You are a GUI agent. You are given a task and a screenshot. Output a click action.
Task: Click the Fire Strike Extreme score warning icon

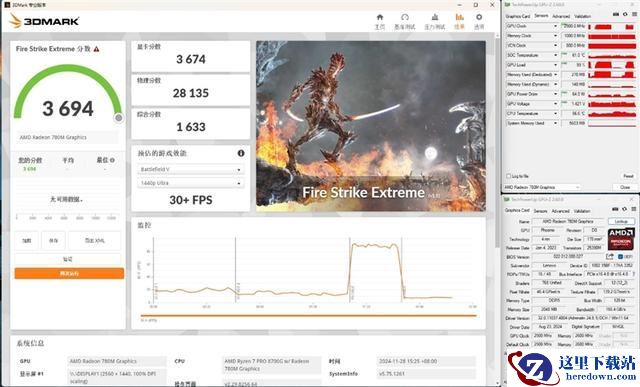click(x=96, y=49)
